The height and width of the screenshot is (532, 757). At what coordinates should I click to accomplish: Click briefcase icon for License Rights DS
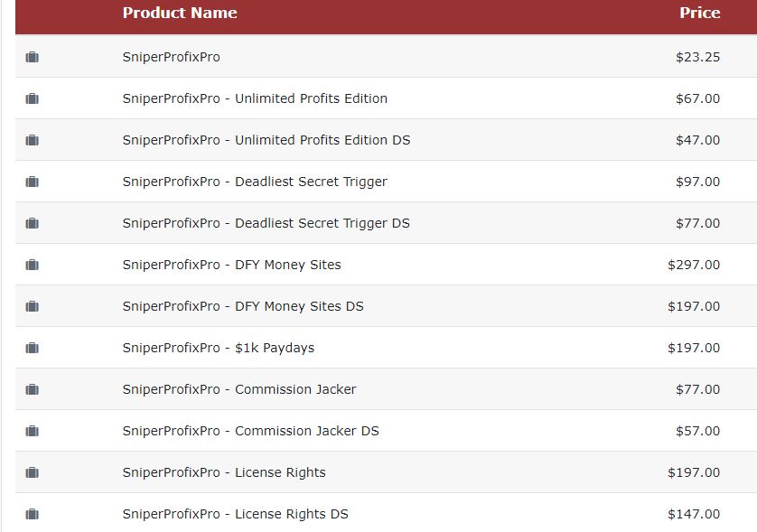point(32,514)
